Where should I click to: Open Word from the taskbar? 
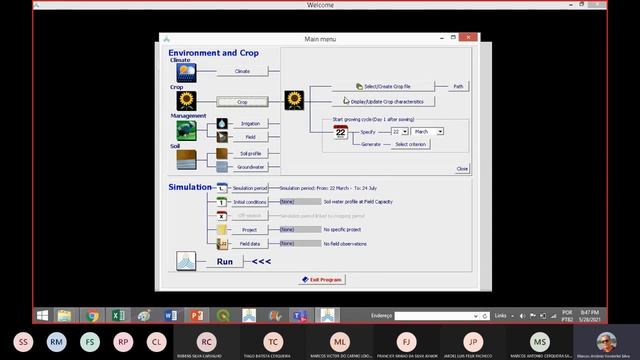tap(171, 316)
